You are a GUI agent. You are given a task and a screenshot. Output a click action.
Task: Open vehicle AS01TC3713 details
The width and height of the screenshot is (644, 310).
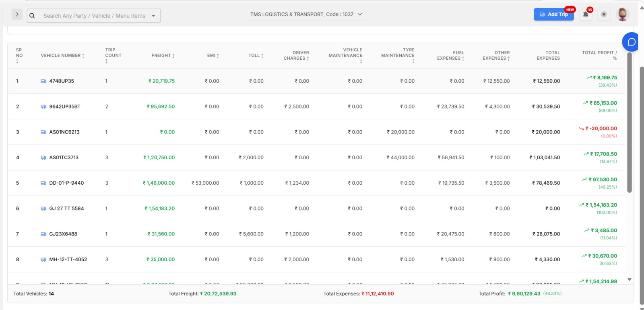tap(64, 158)
